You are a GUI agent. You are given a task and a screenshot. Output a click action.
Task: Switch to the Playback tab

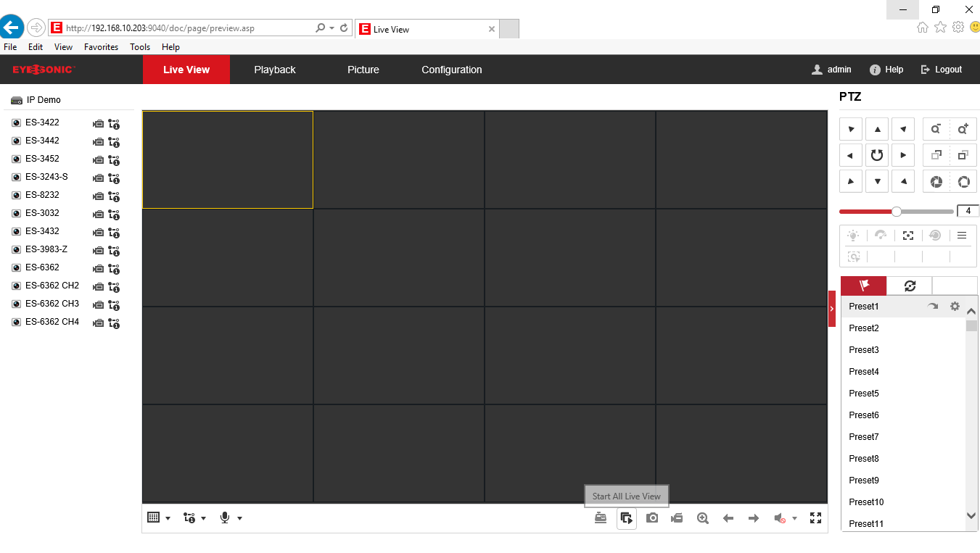[x=275, y=70]
